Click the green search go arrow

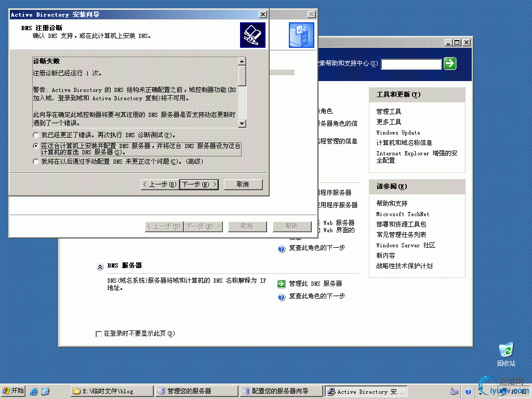pyautogui.click(x=450, y=63)
